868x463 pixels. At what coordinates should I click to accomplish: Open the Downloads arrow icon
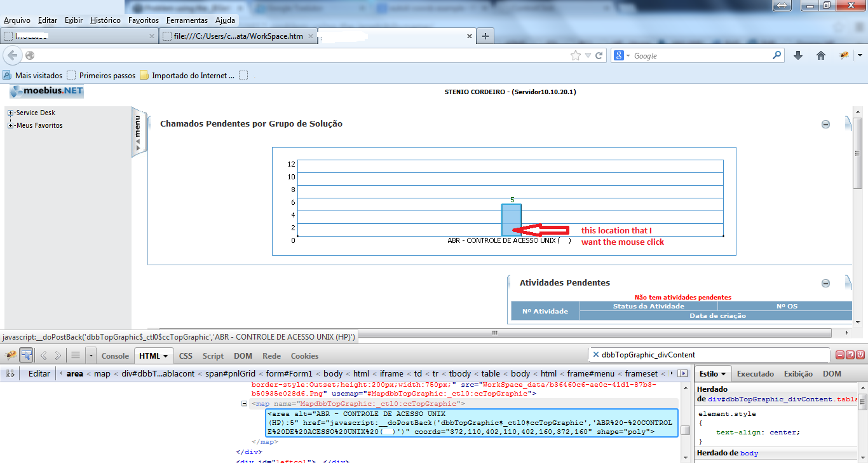point(798,56)
